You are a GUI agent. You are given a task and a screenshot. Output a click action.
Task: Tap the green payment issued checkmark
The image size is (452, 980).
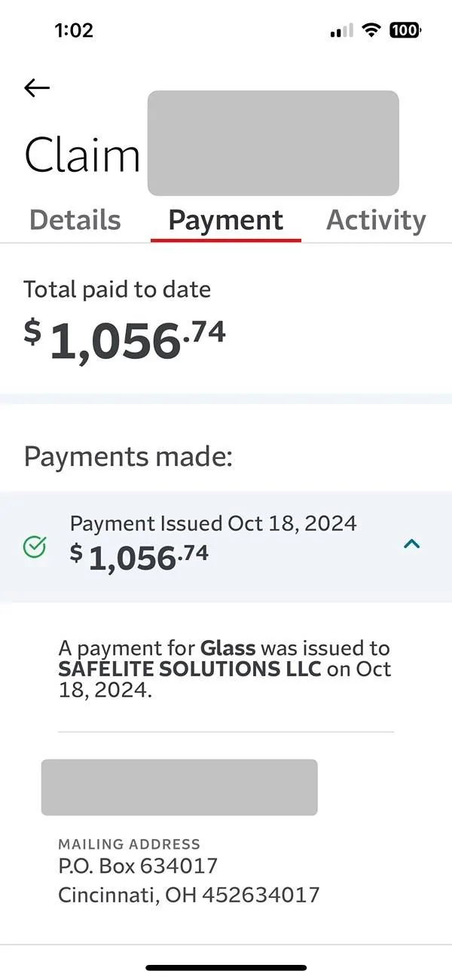35,547
